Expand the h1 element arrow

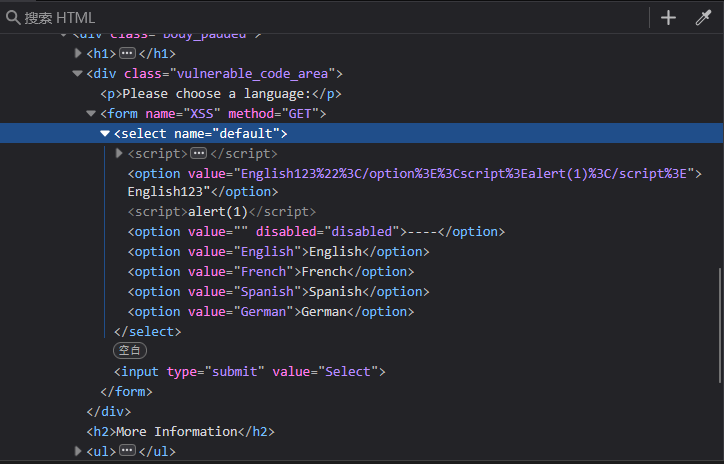tap(78, 54)
